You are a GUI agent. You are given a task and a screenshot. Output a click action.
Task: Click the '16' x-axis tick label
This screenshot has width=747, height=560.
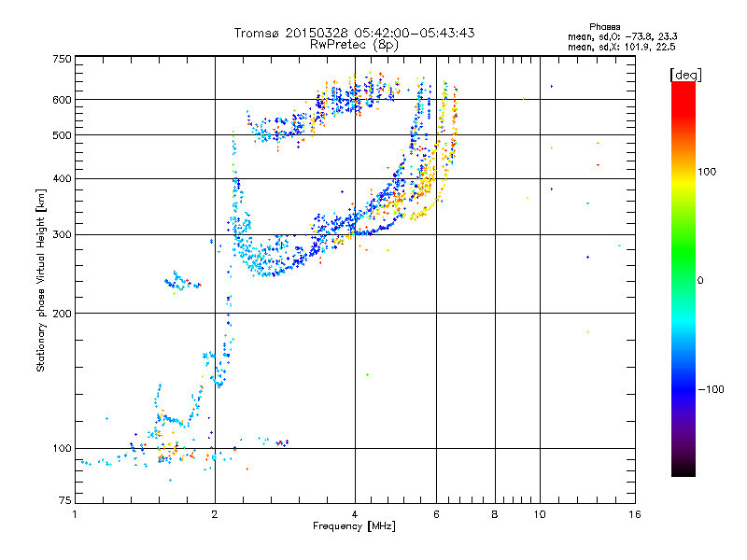tap(635, 514)
